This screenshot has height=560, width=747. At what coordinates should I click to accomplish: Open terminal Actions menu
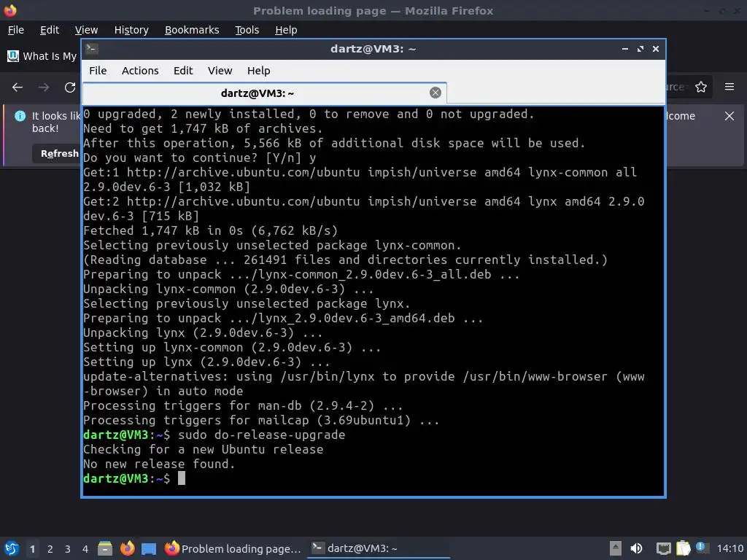(140, 71)
